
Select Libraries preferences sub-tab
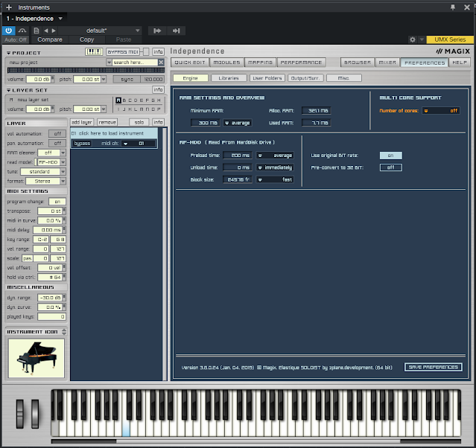(229, 78)
